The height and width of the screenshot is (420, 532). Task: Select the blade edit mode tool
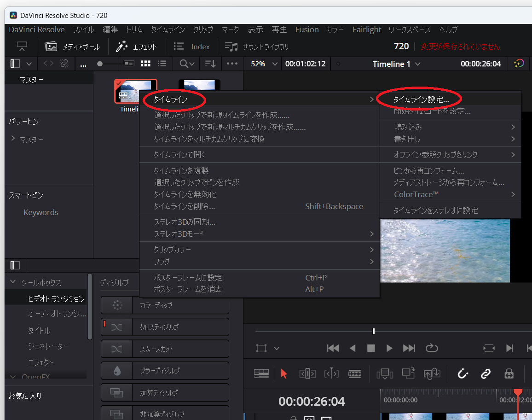[354, 374]
